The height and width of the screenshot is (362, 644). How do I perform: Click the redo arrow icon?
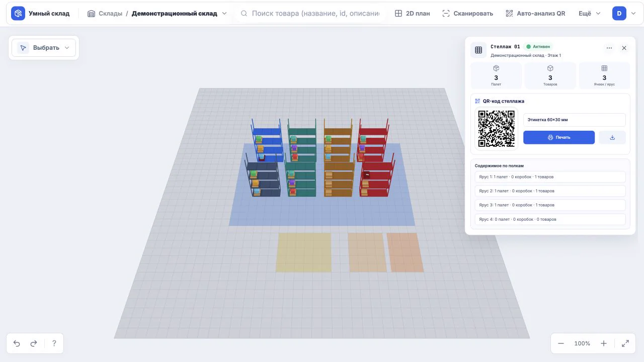click(34, 343)
